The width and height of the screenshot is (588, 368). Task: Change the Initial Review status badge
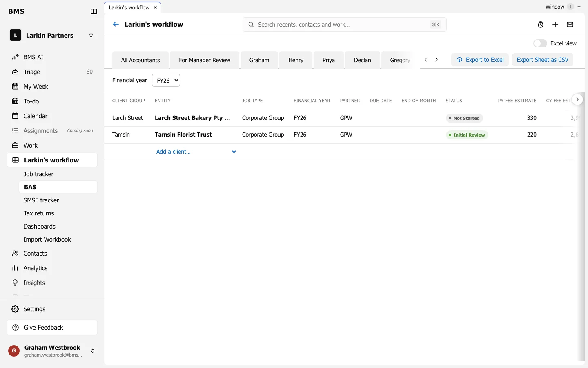tap(467, 135)
